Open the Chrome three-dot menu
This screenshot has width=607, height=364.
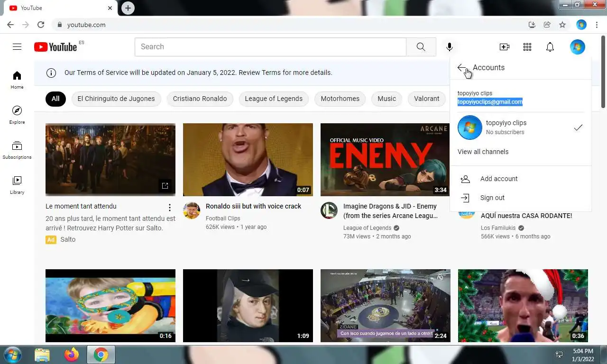click(x=597, y=25)
